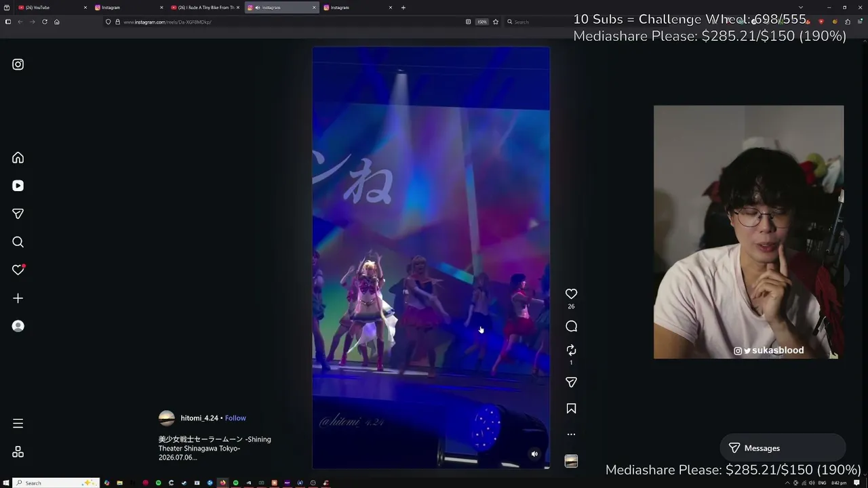Toggle the browser sidebar panel

[8, 22]
